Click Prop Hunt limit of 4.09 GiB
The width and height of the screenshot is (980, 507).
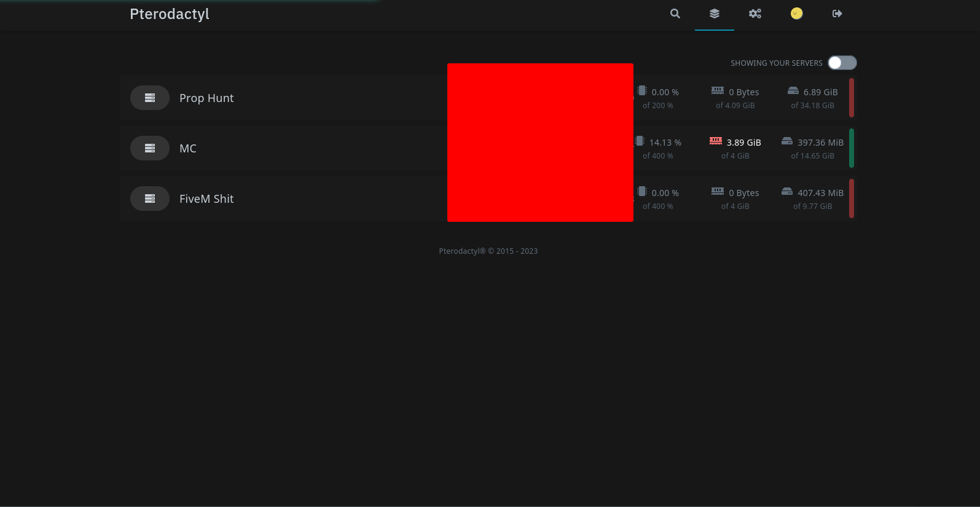coord(735,106)
